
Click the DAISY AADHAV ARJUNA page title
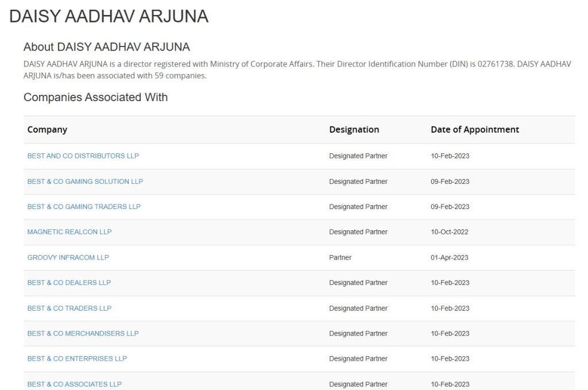pyautogui.click(x=109, y=16)
